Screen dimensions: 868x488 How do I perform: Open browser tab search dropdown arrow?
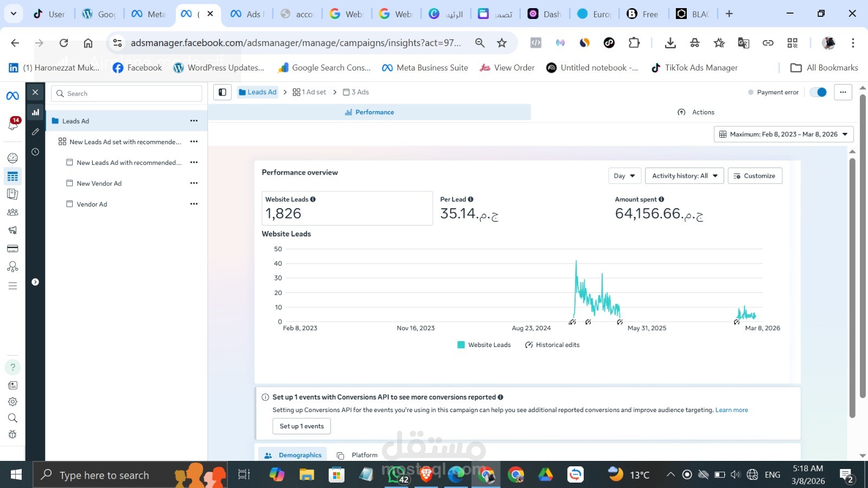(x=13, y=14)
